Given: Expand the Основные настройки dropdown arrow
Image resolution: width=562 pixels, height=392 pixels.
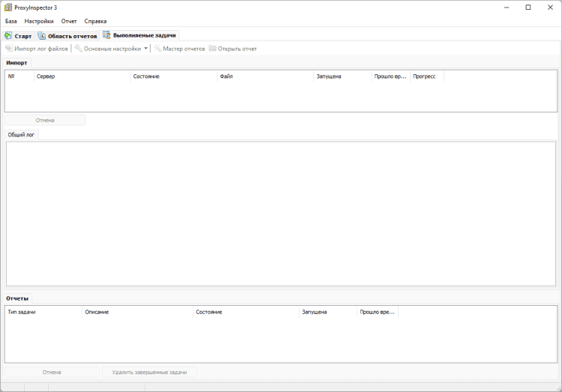Looking at the screenshot, I should (x=146, y=49).
